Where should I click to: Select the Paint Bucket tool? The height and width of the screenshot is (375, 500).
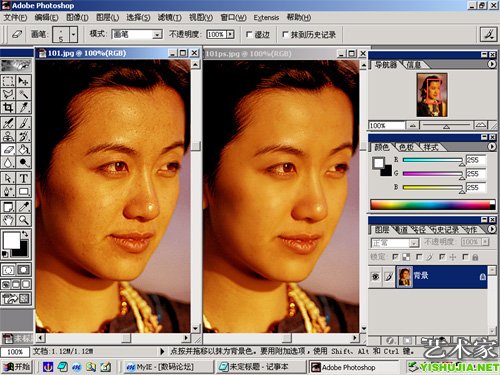coord(23,149)
